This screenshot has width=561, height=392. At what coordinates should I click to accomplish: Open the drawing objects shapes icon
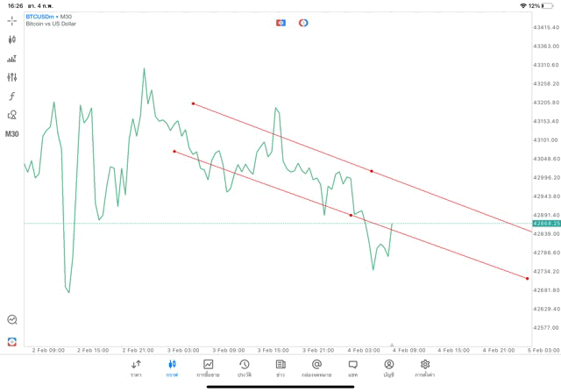12,115
